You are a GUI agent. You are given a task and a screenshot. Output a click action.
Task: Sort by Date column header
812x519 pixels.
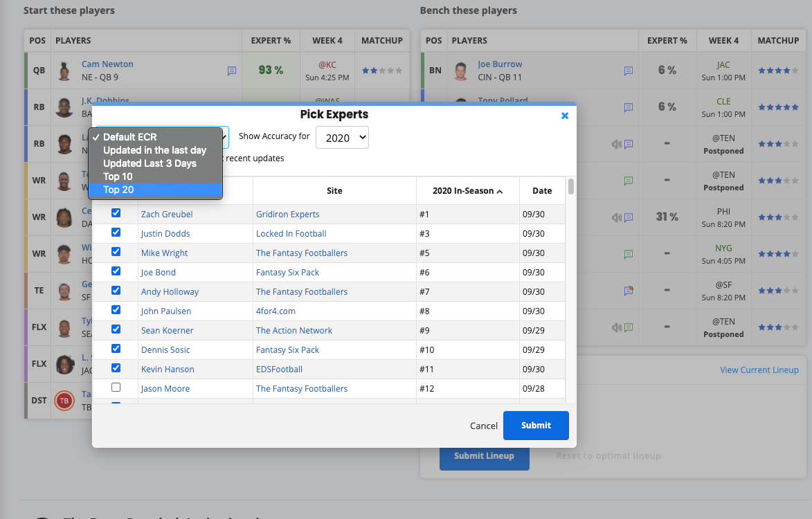click(x=542, y=191)
